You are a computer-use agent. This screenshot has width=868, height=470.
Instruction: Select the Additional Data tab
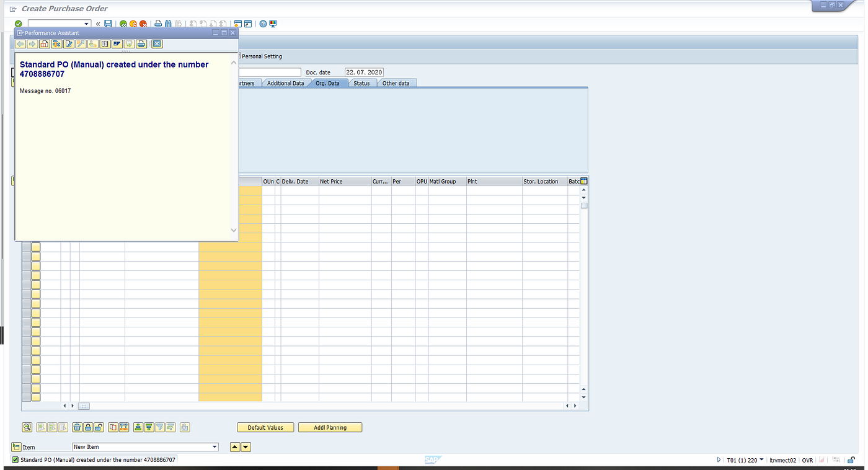pyautogui.click(x=285, y=82)
